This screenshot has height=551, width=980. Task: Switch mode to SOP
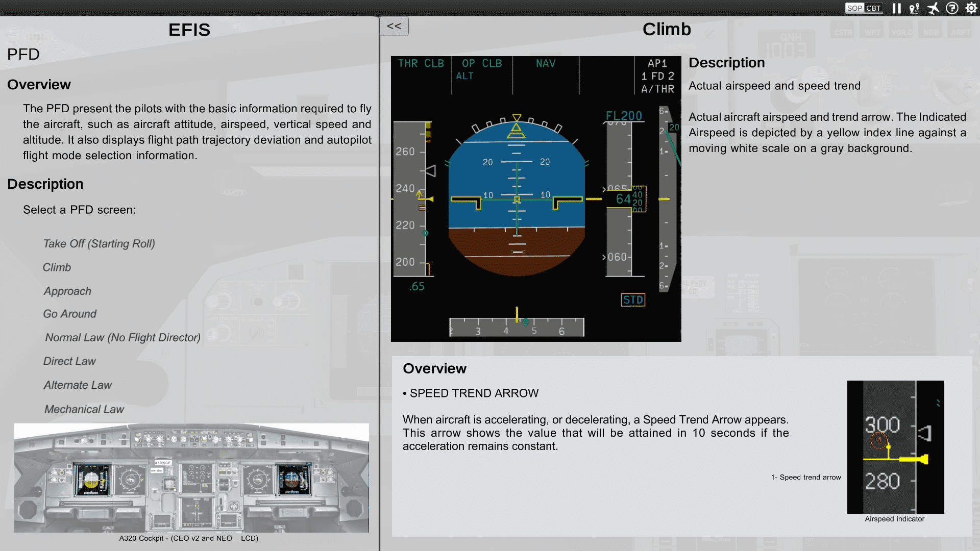pyautogui.click(x=854, y=8)
